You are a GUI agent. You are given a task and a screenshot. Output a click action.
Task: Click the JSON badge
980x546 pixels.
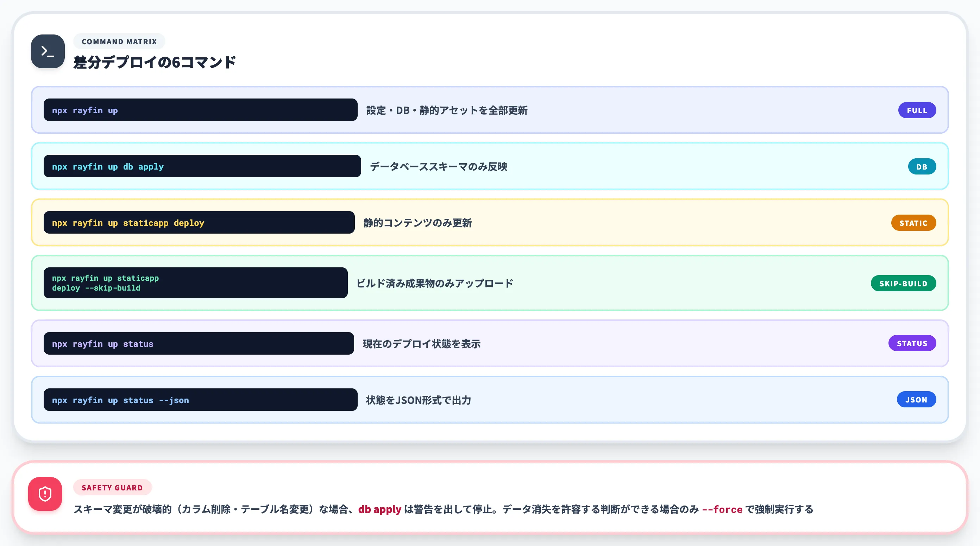(916, 400)
